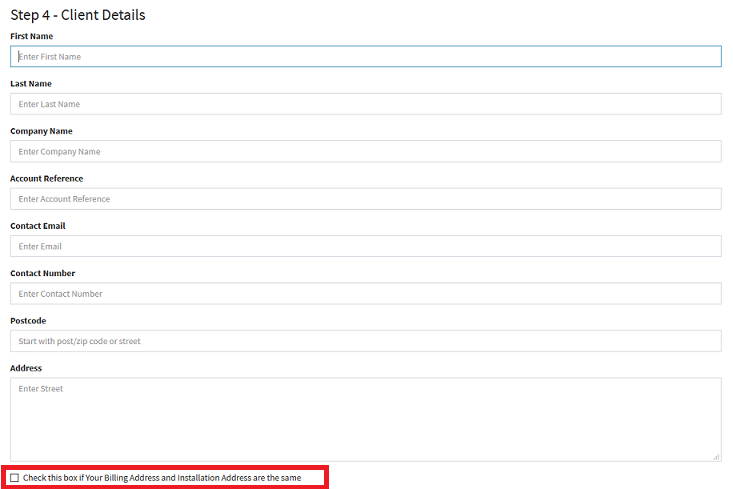This screenshot has height=489, width=733.
Task: Click the First Name input field
Action: click(x=366, y=57)
